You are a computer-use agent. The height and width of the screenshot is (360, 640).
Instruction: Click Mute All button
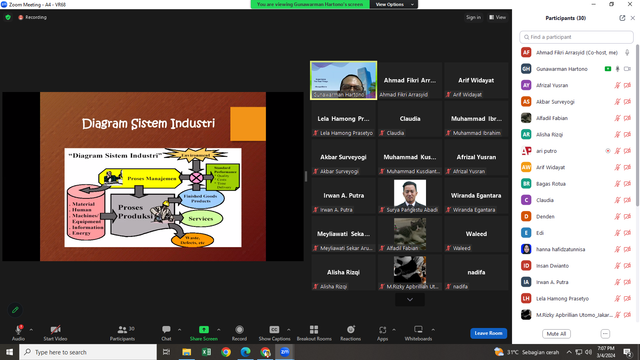[556, 334]
